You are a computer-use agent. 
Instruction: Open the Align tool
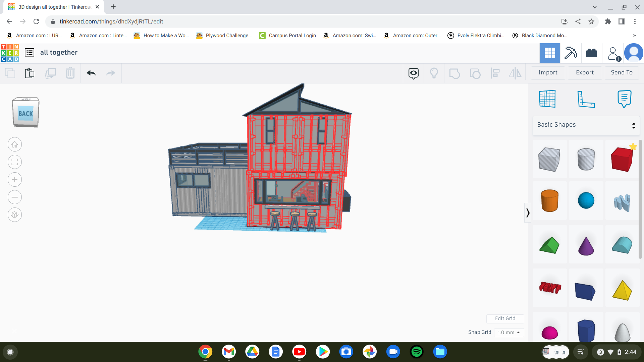[495, 73]
